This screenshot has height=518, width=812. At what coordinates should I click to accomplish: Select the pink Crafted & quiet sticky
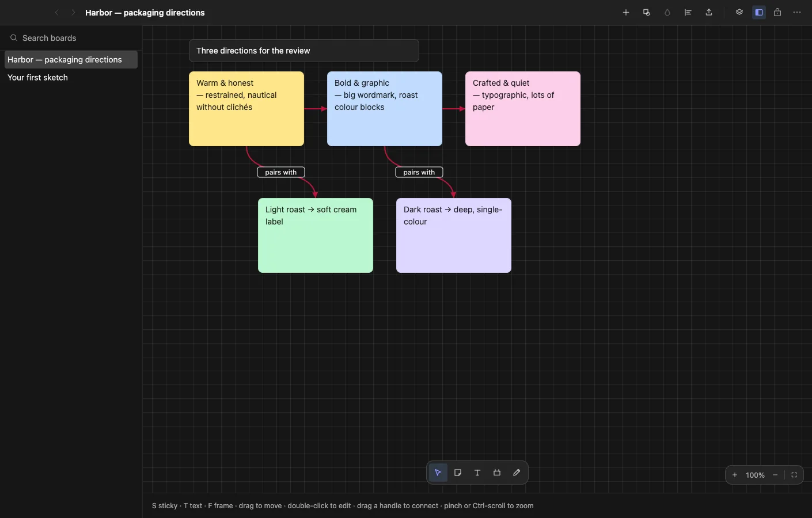point(523,109)
